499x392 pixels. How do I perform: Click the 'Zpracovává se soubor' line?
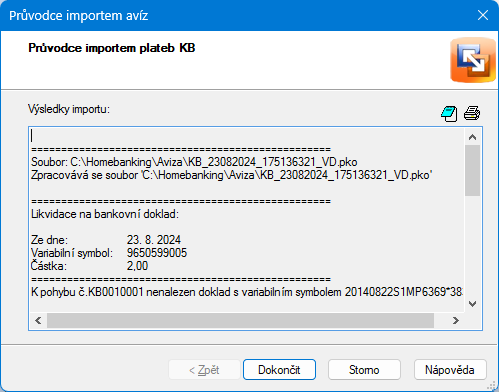click(x=231, y=175)
